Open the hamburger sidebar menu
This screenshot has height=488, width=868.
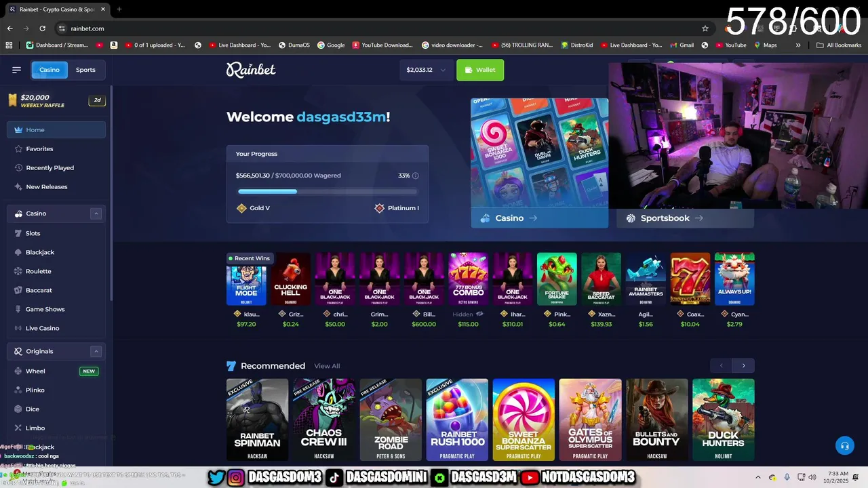[16, 70]
